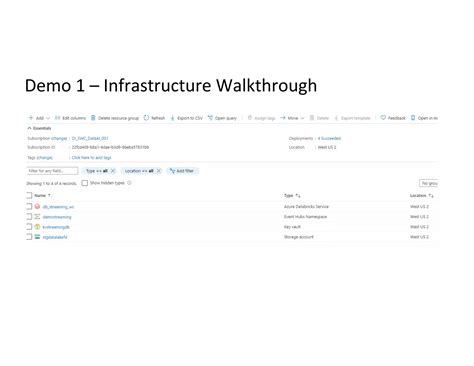Screen dimensions: 474x366
Task: Collapse the Essentials section
Action: coord(39,128)
